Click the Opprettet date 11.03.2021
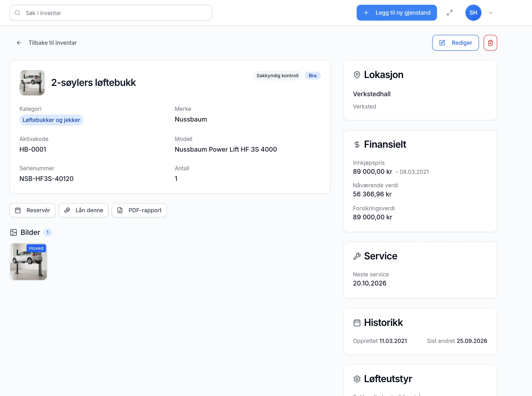The height and width of the screenshot is (396, 532). click(393, 341)
